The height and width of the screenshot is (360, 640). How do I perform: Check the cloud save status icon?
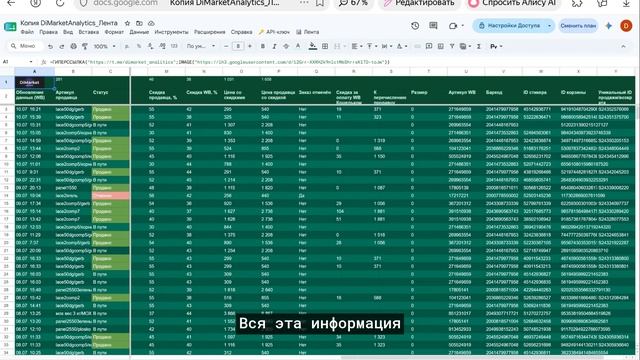pyautogui.click(x=151, y=23)
